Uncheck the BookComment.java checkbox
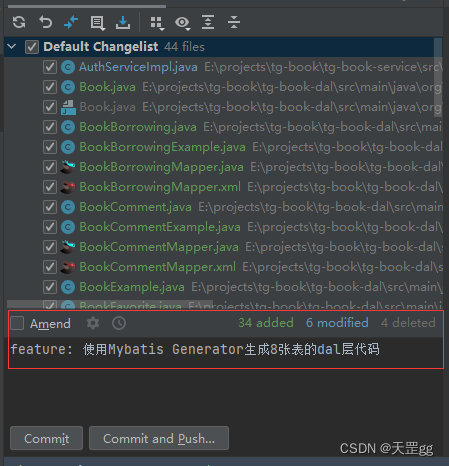Image resolution: width=449 pixels, height=466 pixels. pos(50,207)
